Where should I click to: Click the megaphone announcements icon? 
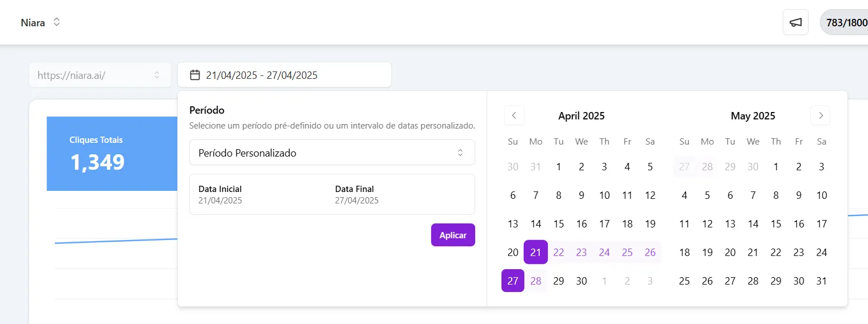795,22
